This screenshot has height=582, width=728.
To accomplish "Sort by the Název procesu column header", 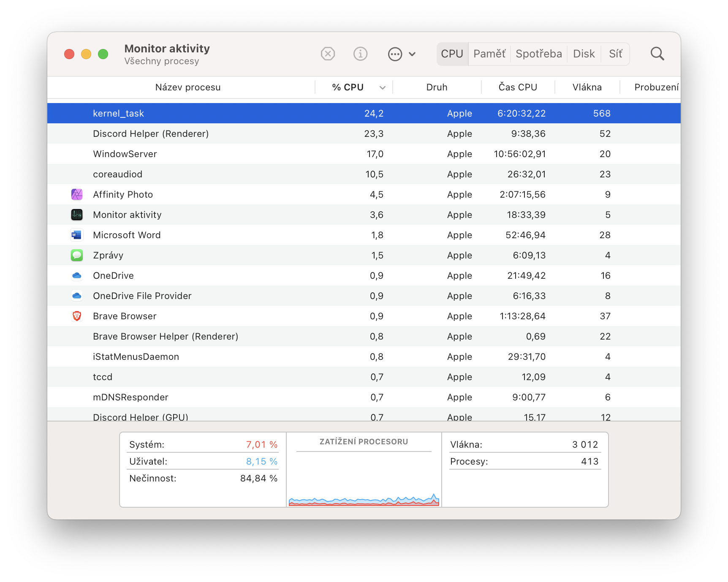I will [188, 87].
